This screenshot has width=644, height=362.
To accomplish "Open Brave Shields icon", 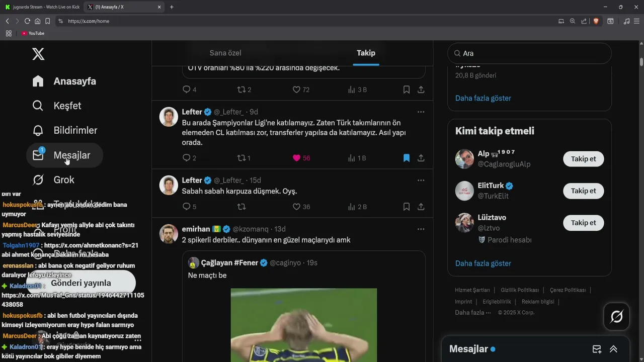I will [596, 21].
